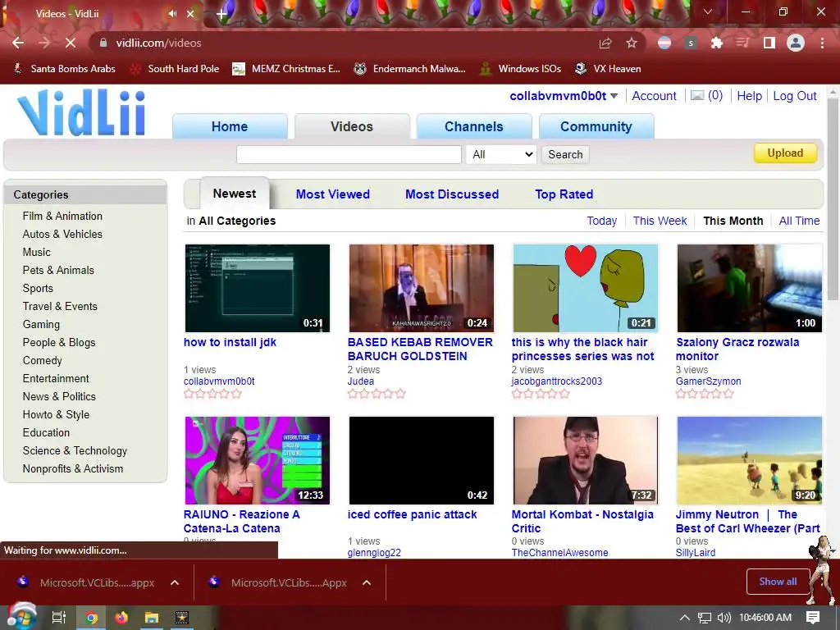The image size is (840, 630).
Task: Open Santa Bombs Arabs bookmark
Action: pos(64,69)
